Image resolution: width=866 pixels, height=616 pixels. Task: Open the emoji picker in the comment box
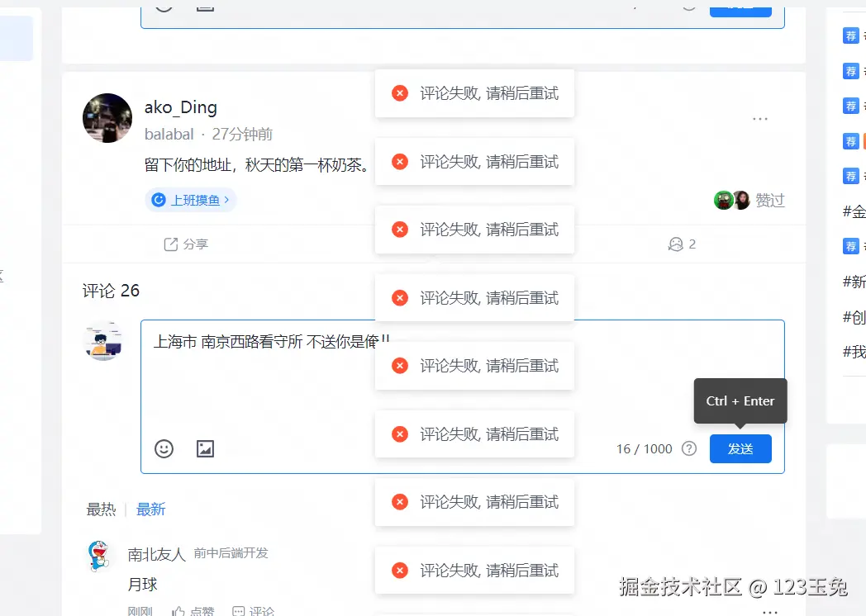(x=164, y=448)
